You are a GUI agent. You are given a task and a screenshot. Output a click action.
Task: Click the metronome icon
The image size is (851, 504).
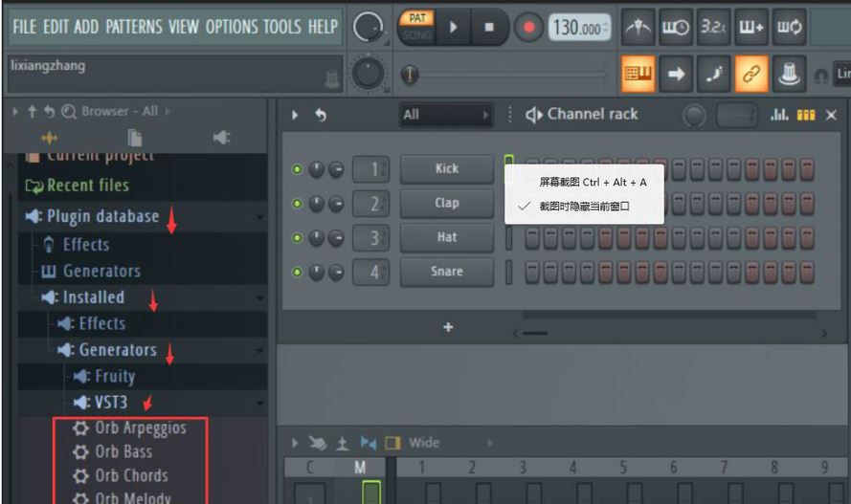(x=638, y=27)
